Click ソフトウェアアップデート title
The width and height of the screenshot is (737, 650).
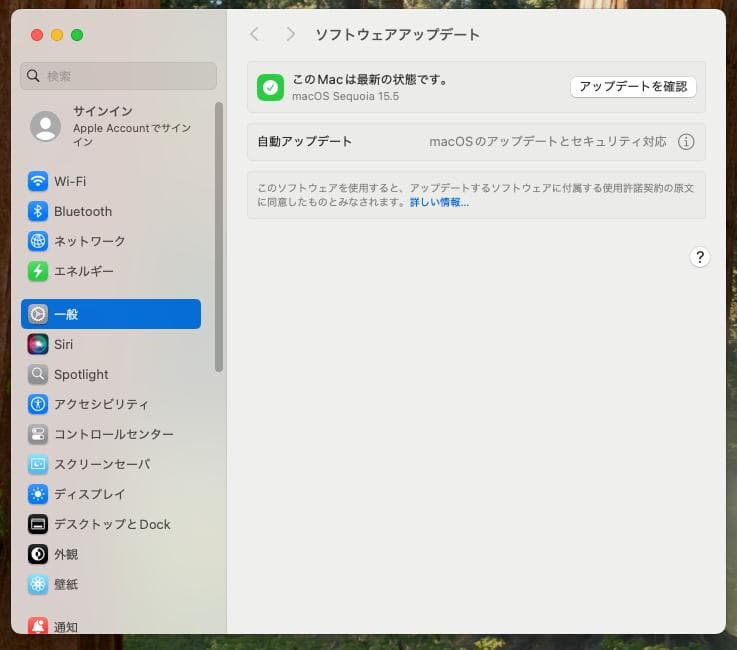pyautogui.click(x=397, y=34)
